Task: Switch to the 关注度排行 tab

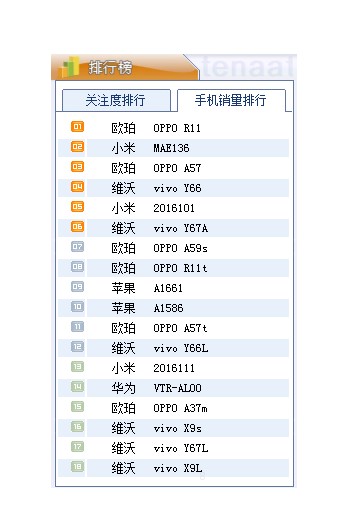Action: pos(116,100)
